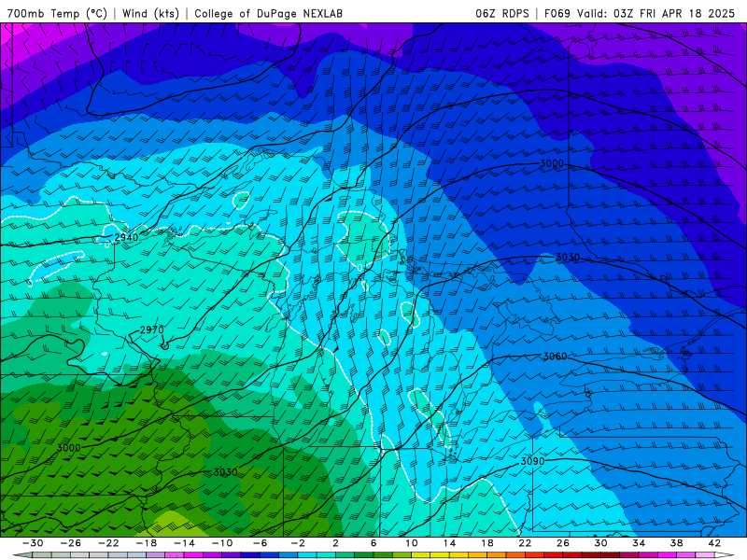Click the -30 color scale label

[x=33, y=543]
